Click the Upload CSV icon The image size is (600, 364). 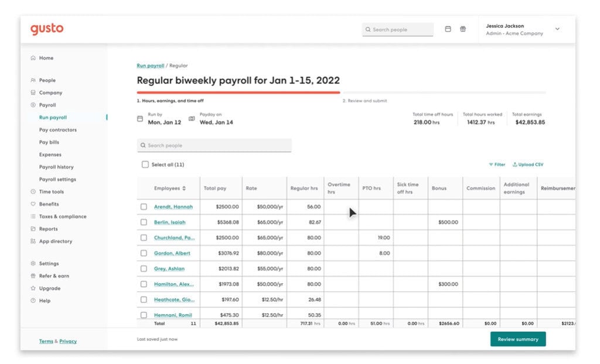[515, 165]
